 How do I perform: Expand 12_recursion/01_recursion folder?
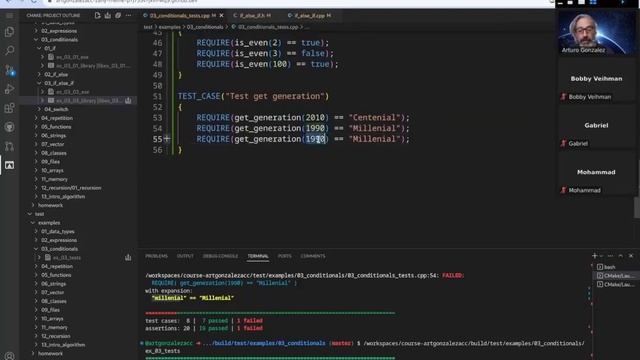coord(36,188)
